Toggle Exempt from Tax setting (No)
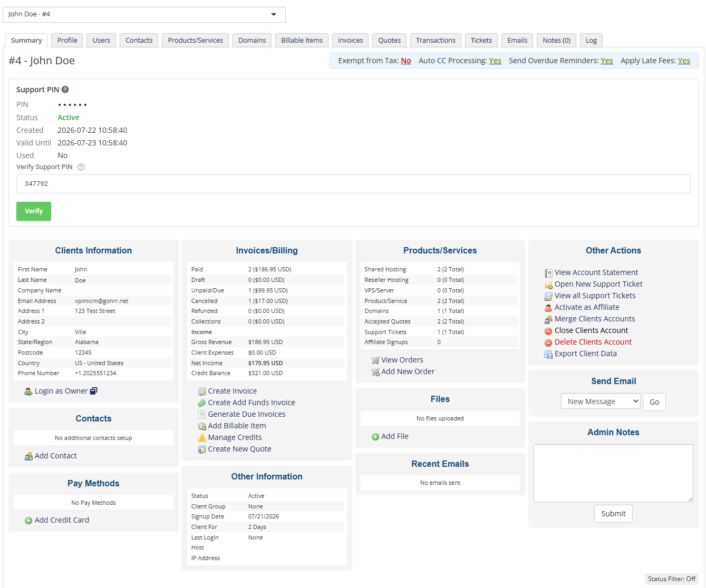Image resolution: width=706 pixels, height=588 pixels. click(406, 61)
